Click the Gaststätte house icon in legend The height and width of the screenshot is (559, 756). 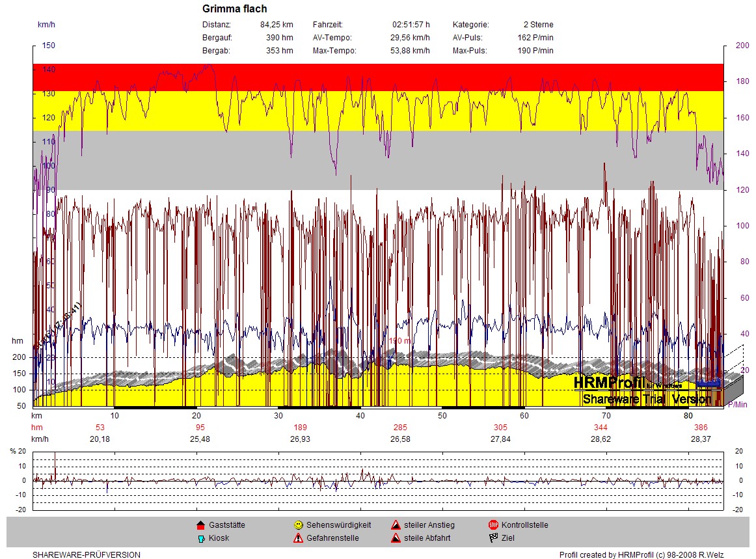point(200,525)
